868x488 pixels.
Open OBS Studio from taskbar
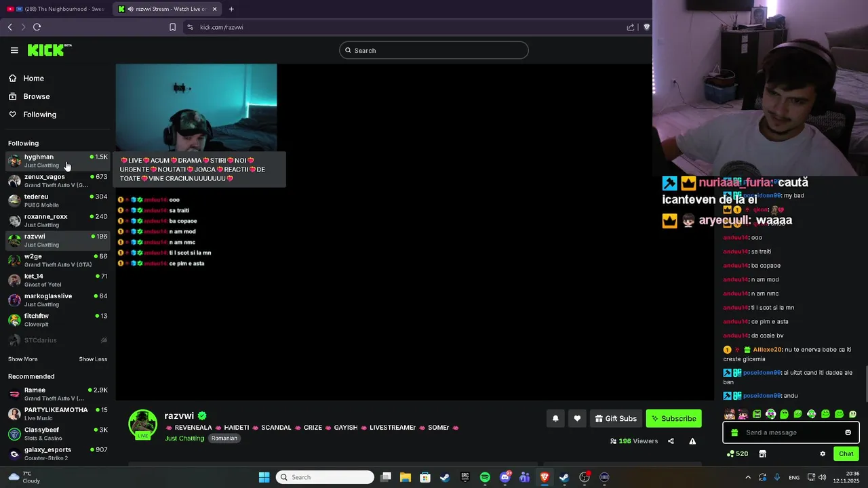[x=585, y=477]
